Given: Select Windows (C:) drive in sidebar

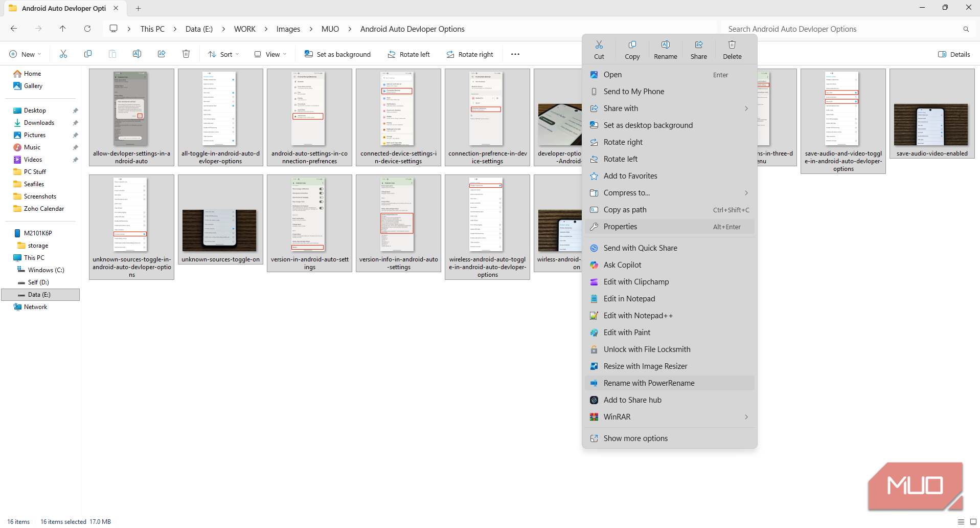Looking at the screenshot, I should (46, 270).
